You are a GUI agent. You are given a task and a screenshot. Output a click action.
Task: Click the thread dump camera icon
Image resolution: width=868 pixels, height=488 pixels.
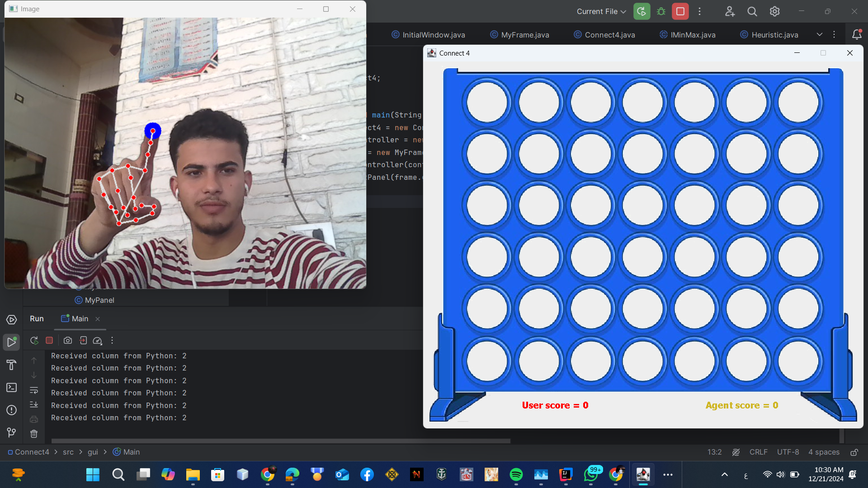coord(68,341)
